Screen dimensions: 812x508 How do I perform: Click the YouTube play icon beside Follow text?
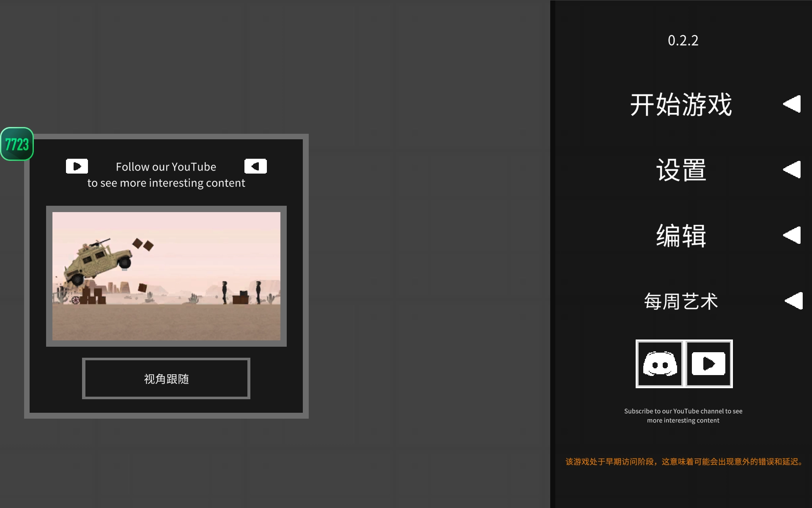click(x=77, y=166)
